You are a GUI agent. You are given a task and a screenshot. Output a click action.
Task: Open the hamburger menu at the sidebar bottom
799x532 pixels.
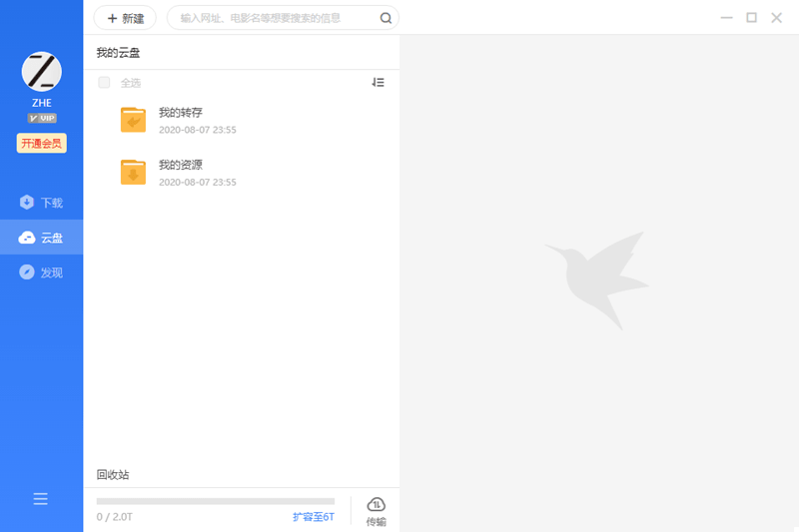click(x=41, y=498)
